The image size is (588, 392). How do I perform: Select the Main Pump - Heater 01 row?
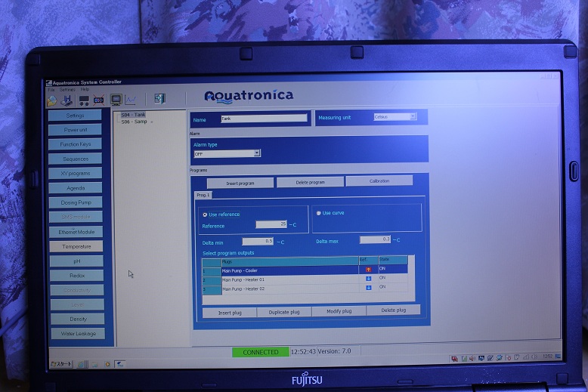[x=305, y=279]
